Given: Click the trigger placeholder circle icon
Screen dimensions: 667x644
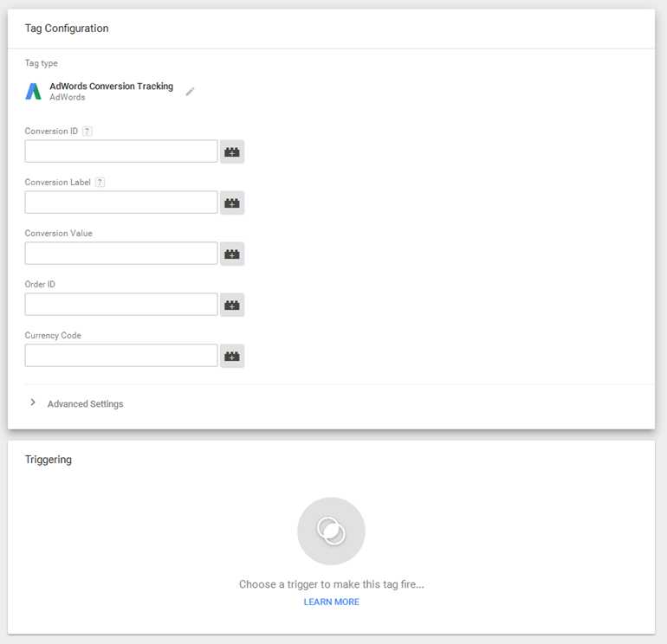Looking at the screenshot, I should (x=331, y=531).
